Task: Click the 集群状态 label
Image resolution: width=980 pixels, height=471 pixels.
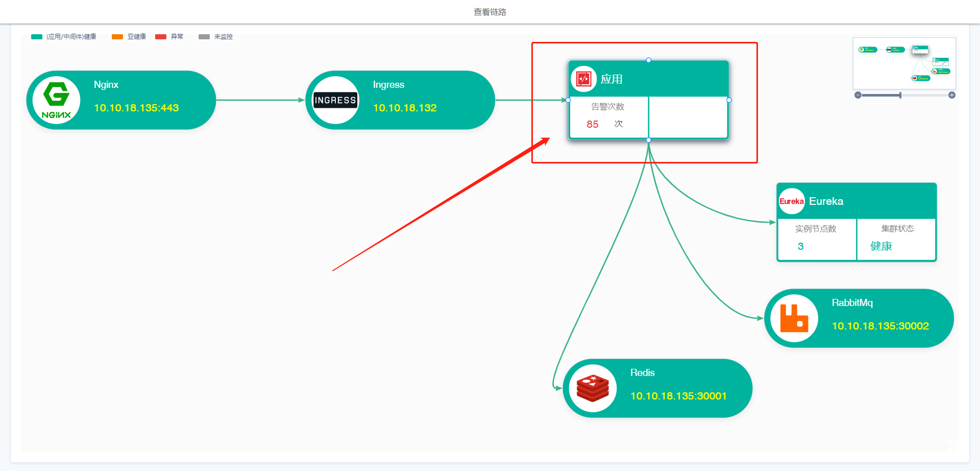Action: pos(898,229)
